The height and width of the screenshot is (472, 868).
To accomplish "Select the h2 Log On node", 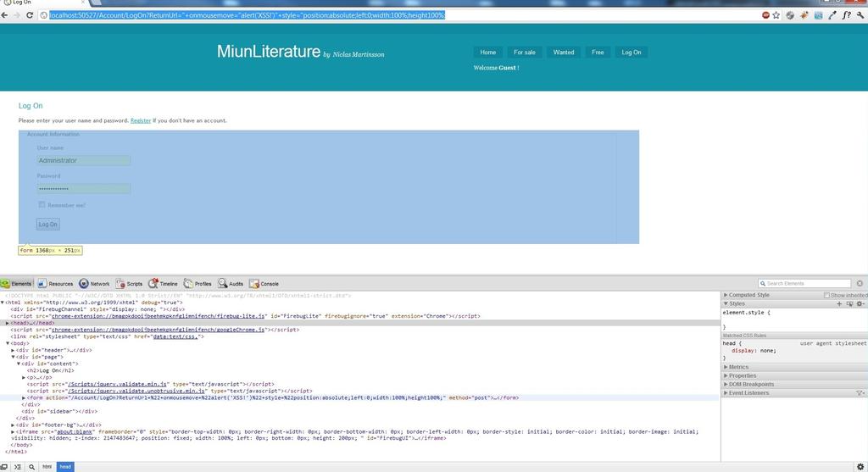I will click(50, 371).
